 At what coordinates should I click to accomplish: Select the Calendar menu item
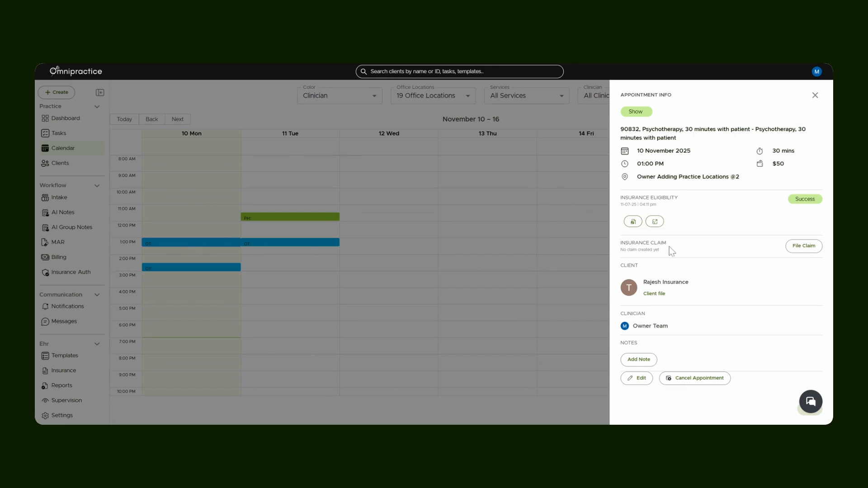pos(63,148)
